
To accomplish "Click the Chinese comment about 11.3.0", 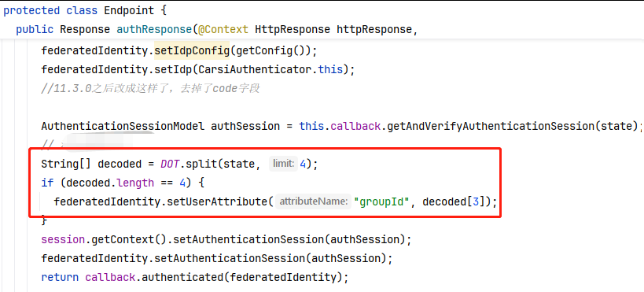I will 150,88.
